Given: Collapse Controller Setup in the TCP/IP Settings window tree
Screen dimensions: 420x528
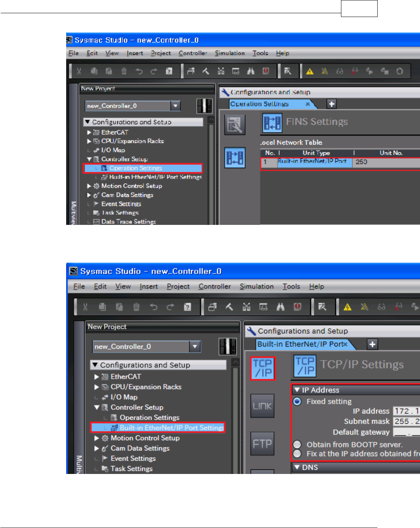Looking at the screenshot, I should tap(97, 407).
